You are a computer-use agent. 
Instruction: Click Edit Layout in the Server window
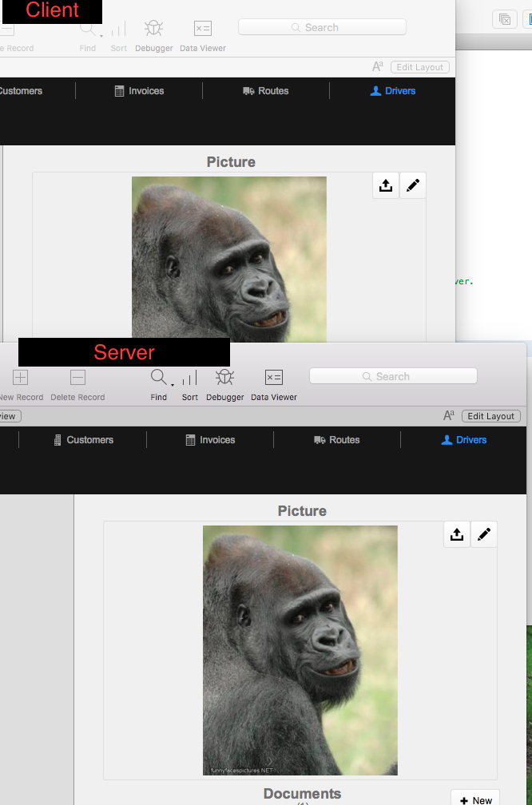pyautogui.click(x=491, y=416)
